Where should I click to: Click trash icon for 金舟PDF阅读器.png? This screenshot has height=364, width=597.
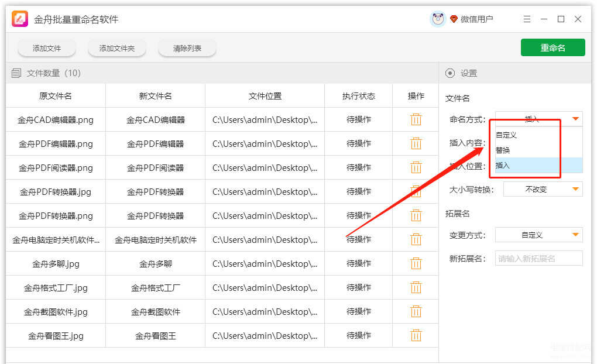(416, 167)
